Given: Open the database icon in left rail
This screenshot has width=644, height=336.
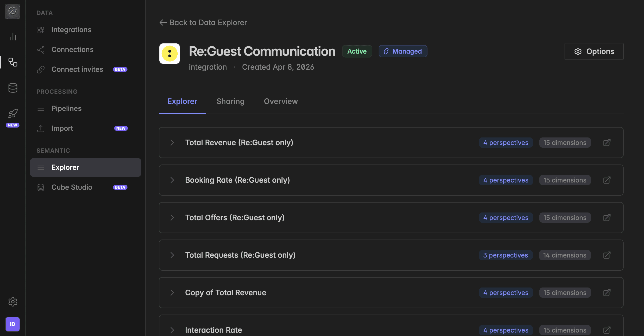Looking at the screenshot, I should [x=13, y=88].
